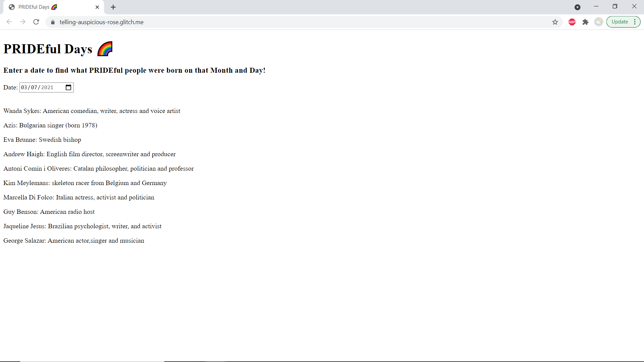Viewport: 644px width, 362px height.
Task: Select the day field in date input
Action: tap(34, 87)
